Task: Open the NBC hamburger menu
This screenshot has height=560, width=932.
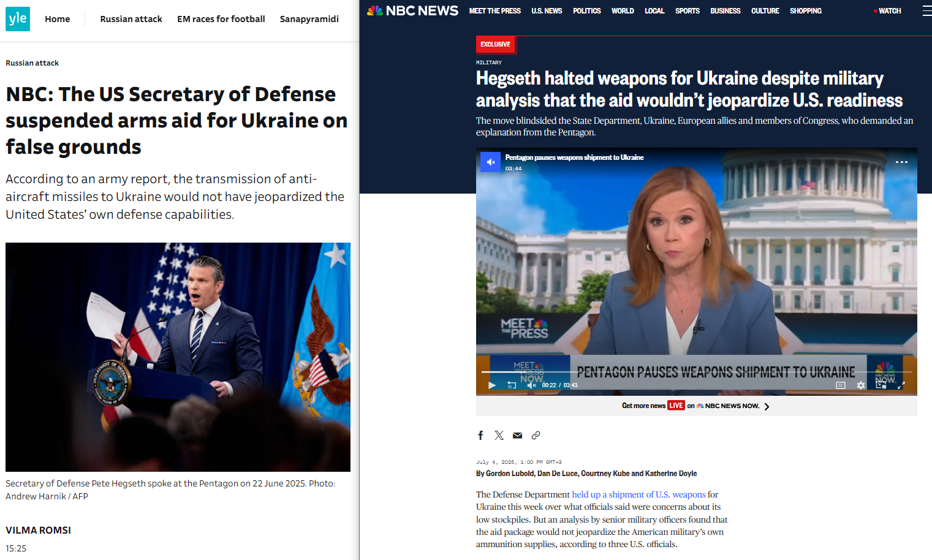Action: pyautogui.click(x=926, y=11)
